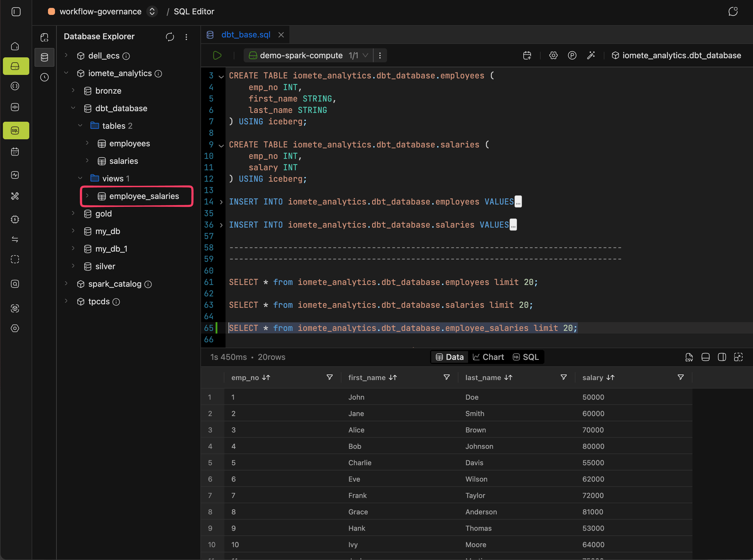The width and height of the screenshot is (753, 560).
Task: Export results as CSV
Action: [689, 357]
